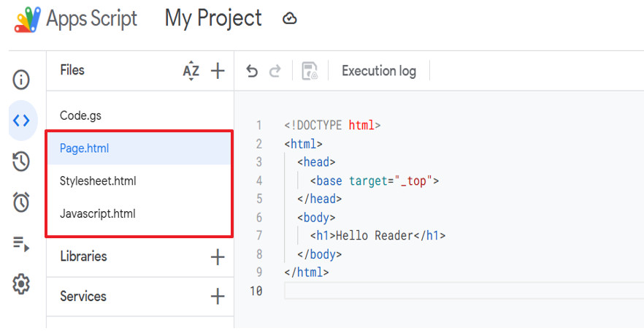
Task: Click the save project icon
Action: point(310,71)
